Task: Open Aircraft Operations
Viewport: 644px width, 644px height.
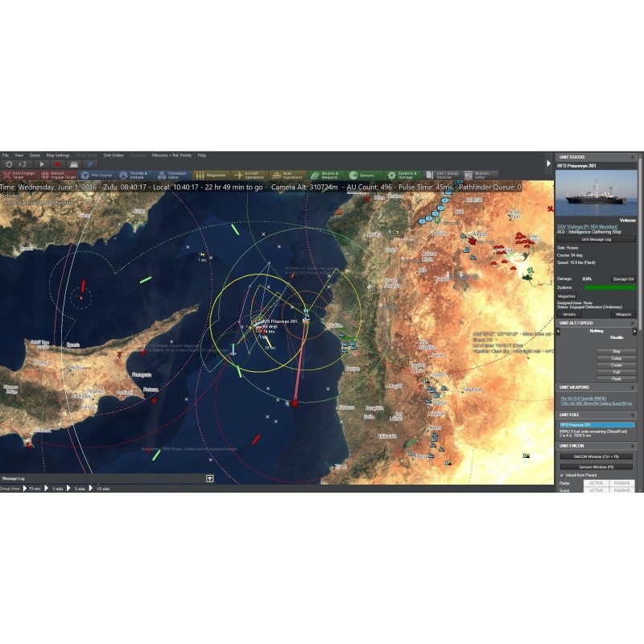Action: (250, 175)
